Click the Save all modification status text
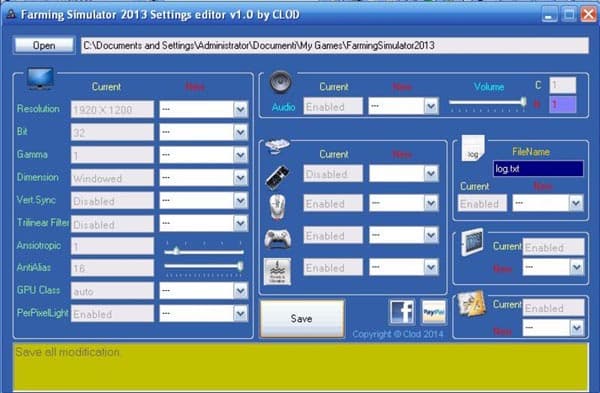The height and width of the screenshot is (393, 600). coord(67,352)
